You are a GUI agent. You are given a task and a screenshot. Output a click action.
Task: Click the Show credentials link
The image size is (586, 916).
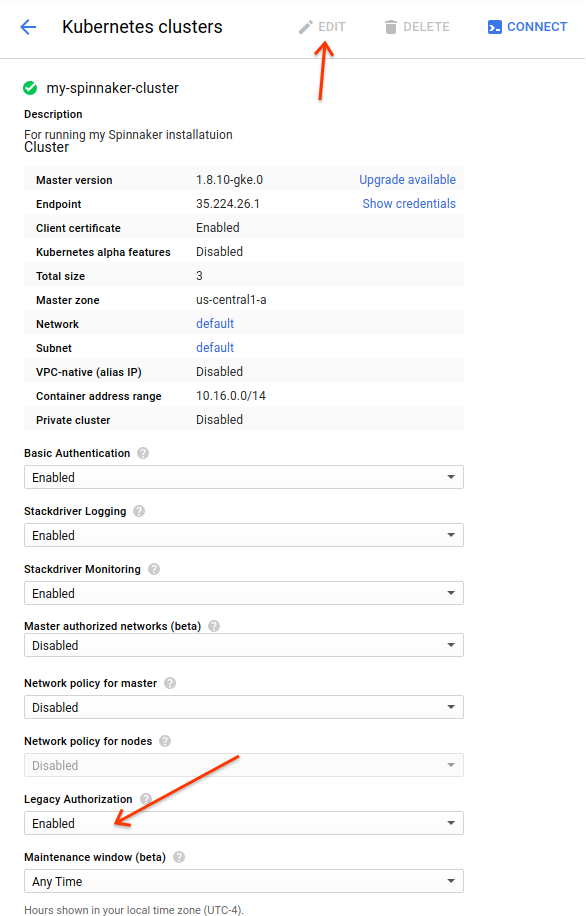(411, 203)
